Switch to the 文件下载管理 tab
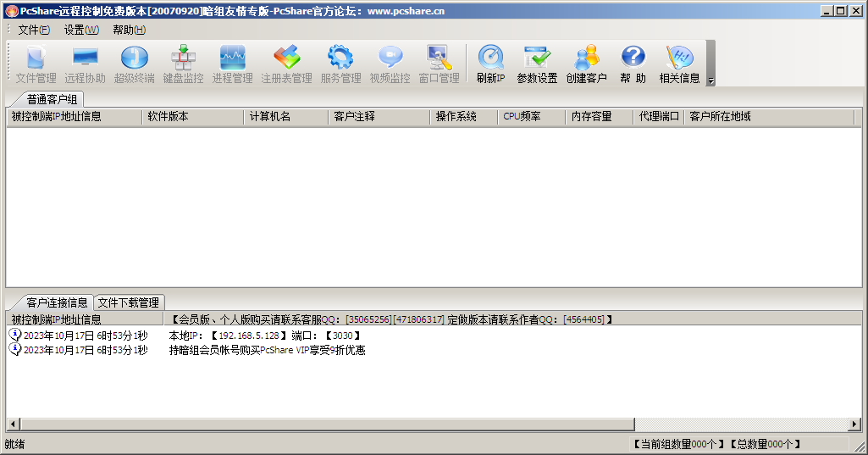Viewport: 868px width, 455px height. tap(128, 302)
